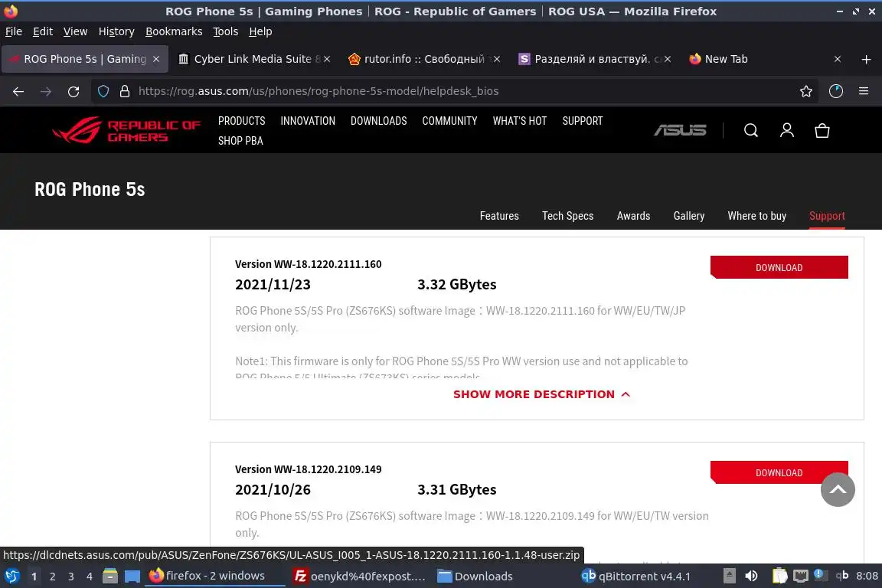Viewport: 882px width, 588px height.
Task: Click the qb qBittorrent tray icon
Action: (841, 576)
